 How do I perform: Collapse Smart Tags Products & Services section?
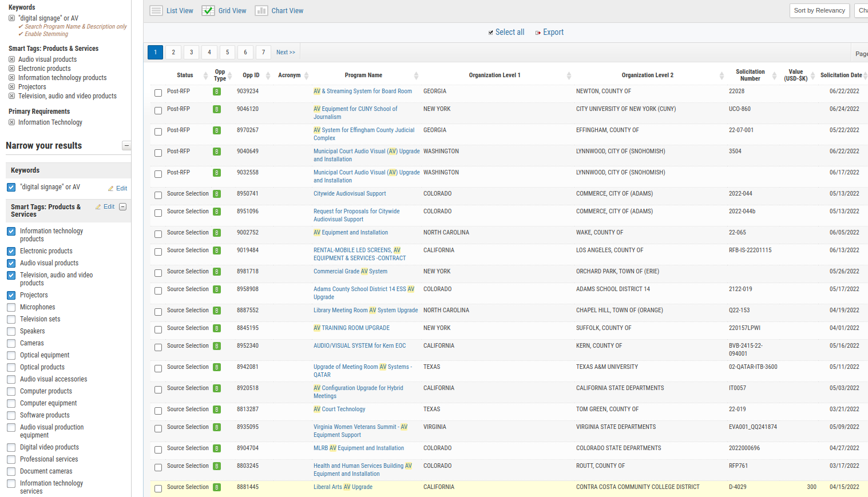pos(122,207)
